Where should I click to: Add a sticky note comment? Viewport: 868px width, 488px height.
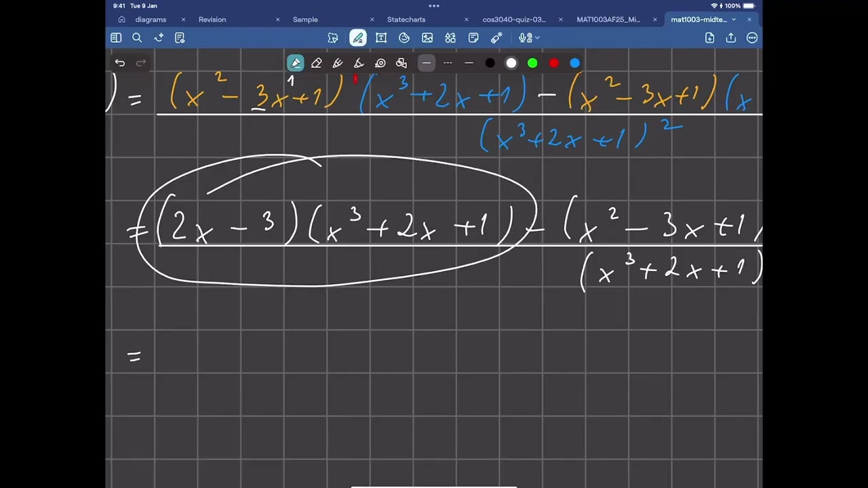click(473, 38)
